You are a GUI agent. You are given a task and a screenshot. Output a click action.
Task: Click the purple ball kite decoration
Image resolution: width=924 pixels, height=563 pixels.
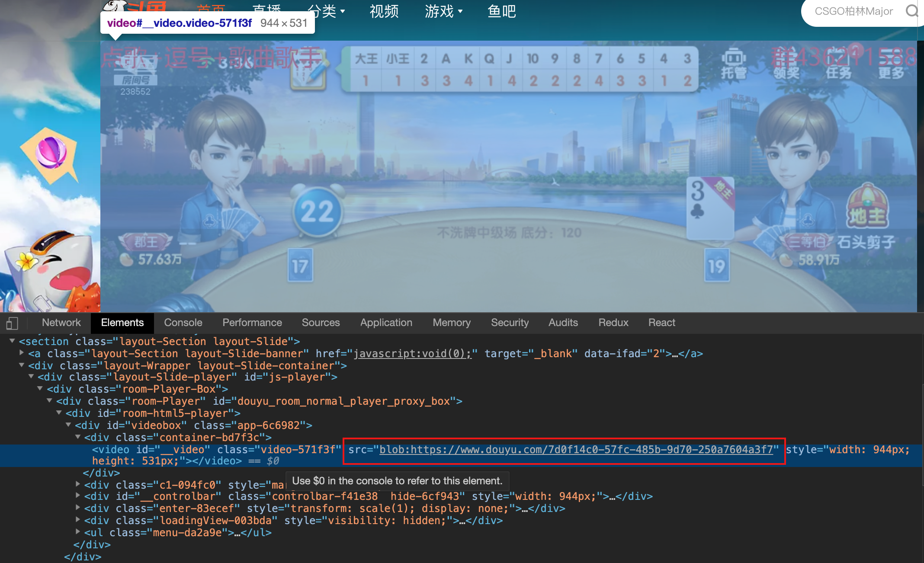[x=51, y=153]
